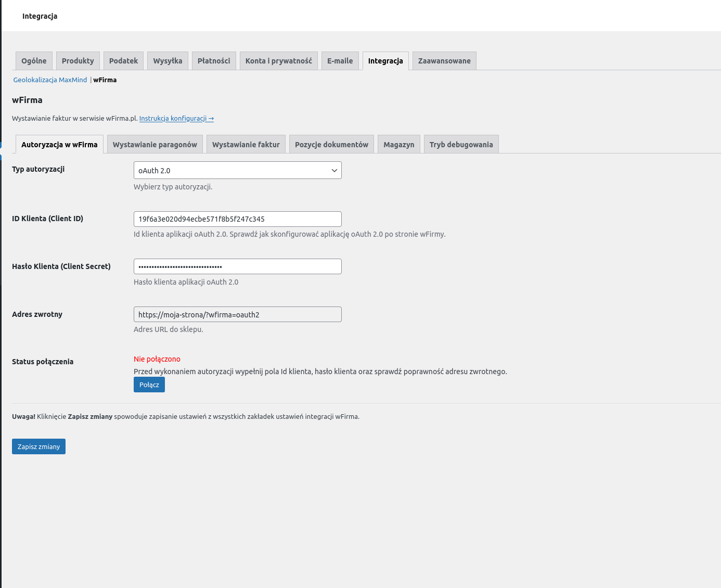Click the 'Integracja' page title
The image size is (721, 588).
[40, 16]
